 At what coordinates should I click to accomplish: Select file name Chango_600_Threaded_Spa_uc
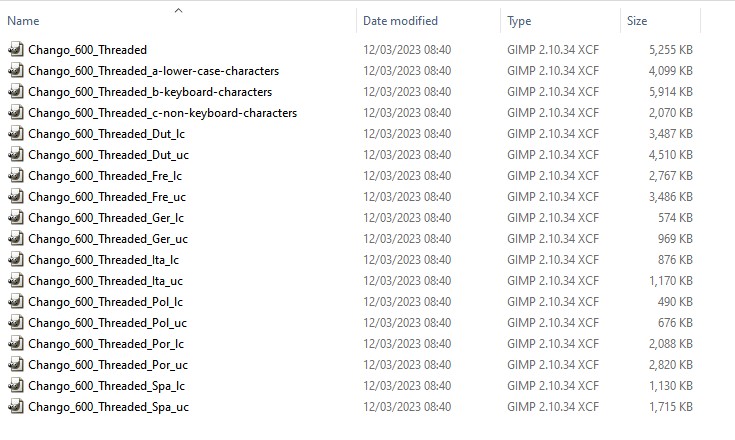tap(108, 407)
